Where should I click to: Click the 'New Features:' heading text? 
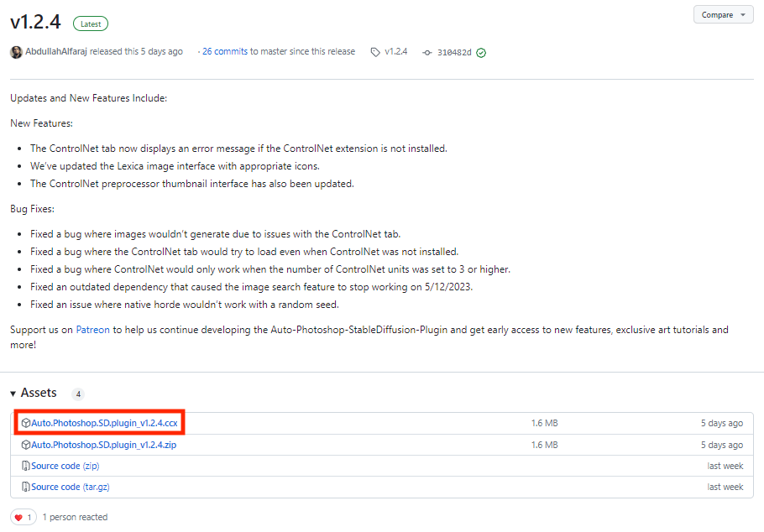pos(41,123)
